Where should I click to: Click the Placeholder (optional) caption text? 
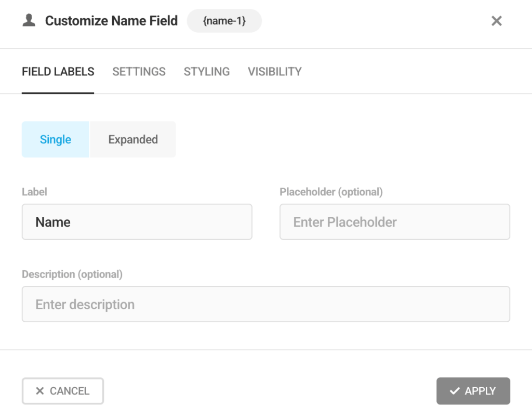point(331,192)
